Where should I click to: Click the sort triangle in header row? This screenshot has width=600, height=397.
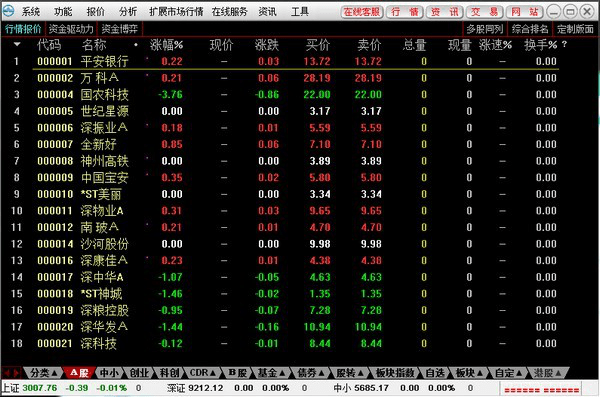[17, 44]
